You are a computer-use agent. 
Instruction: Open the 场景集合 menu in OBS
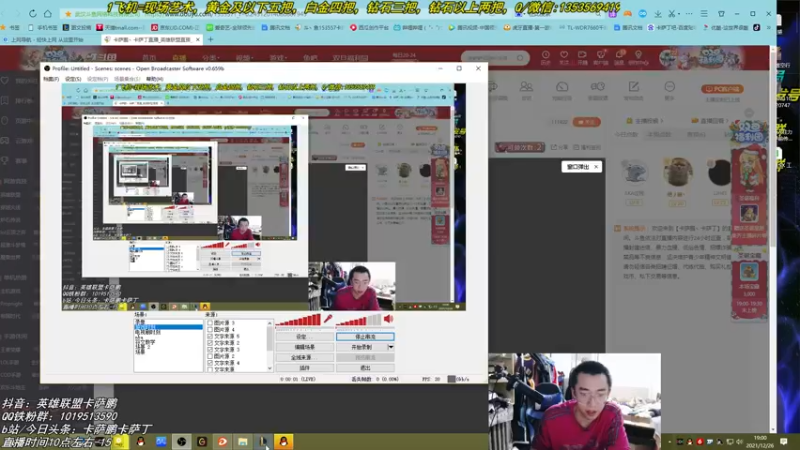coord(127,79)
